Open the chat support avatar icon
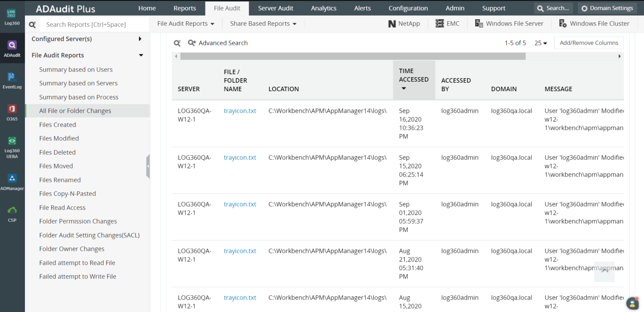 point(632,303)
